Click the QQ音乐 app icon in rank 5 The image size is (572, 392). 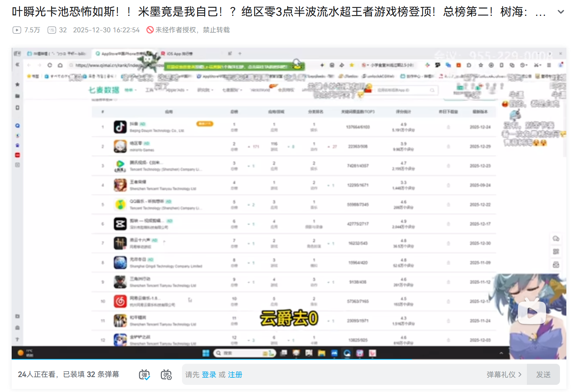pyautogui.click(x=120, y=205)
